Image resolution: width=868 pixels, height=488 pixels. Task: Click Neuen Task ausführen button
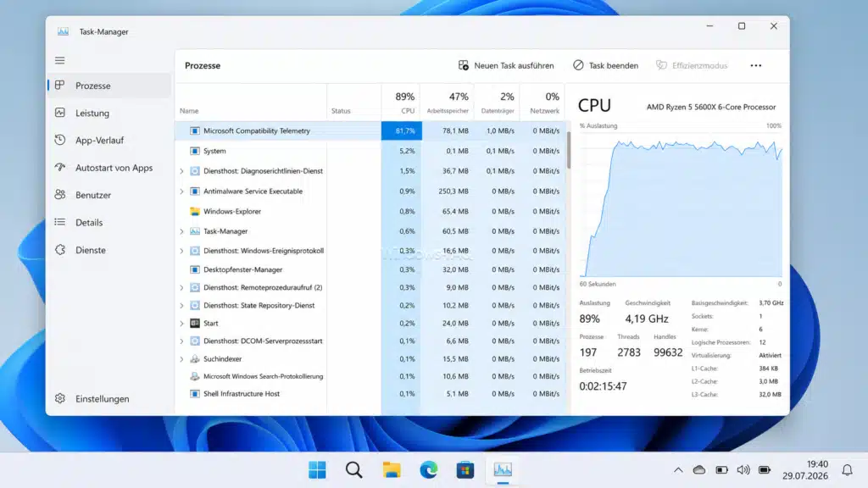click(506, 65)
